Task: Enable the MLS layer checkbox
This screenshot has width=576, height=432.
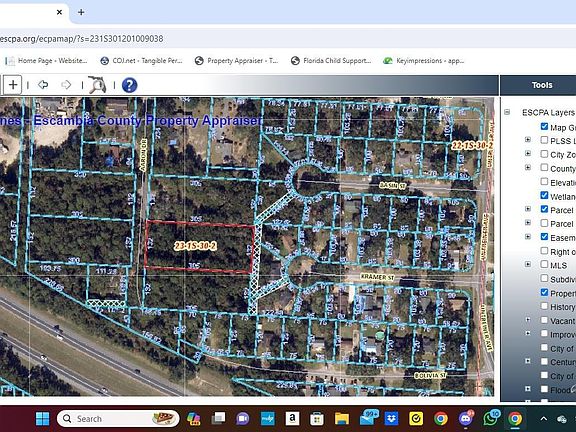Action: (544, 264)
